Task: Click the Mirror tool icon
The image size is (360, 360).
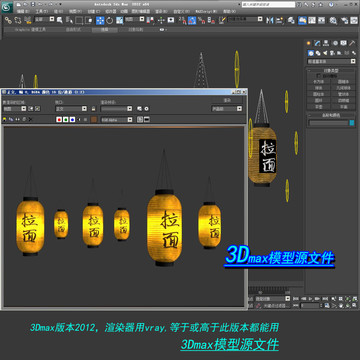Action: pyautogui.click(x=269, y=20)
